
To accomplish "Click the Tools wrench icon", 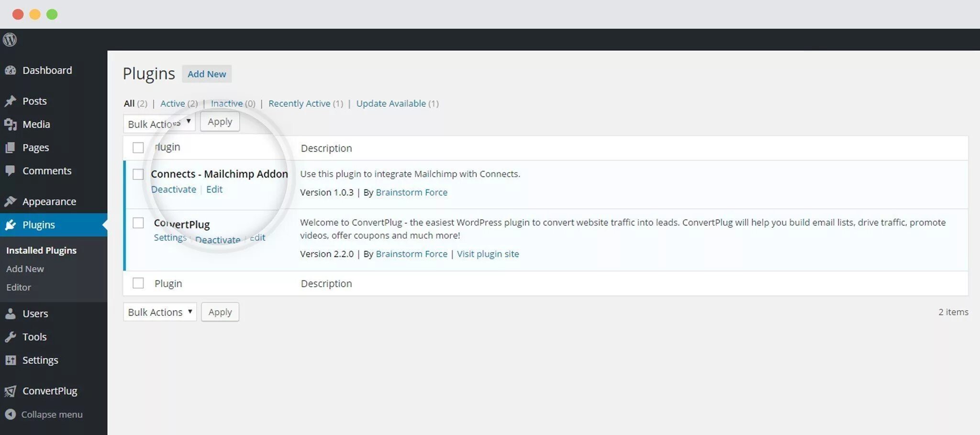I will (x=11, y=337).
